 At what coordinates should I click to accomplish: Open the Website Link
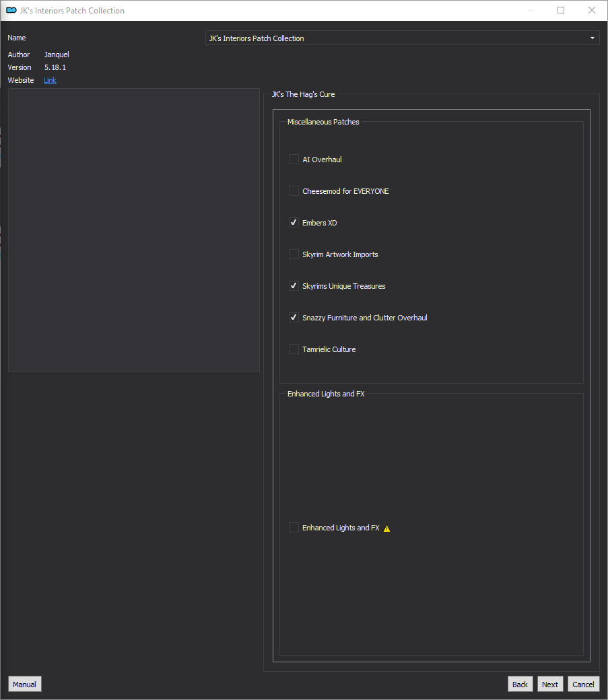(50, 80)
